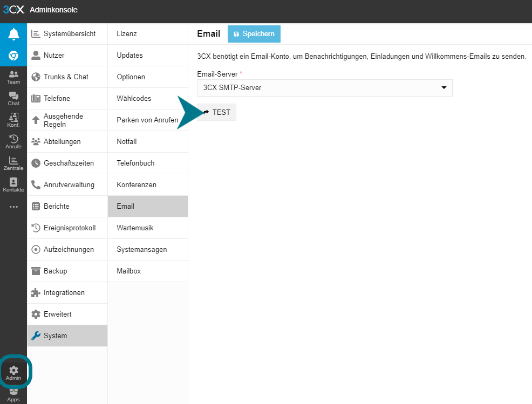Open Integrationen menu entry

pyautogui.click(x=67, y=292)
